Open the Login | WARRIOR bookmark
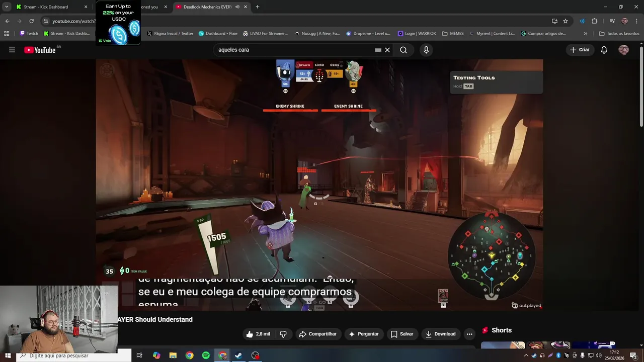Image resolution: width=644 pixels, height=362 pixels. (417, 34)
